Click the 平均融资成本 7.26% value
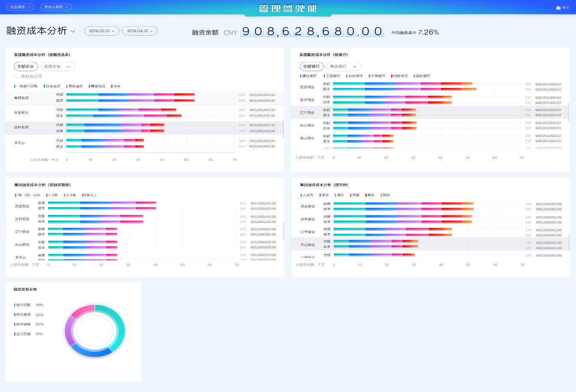Image resolution: width=576 pixels, height=392 pixels. (x=428, y=32)
